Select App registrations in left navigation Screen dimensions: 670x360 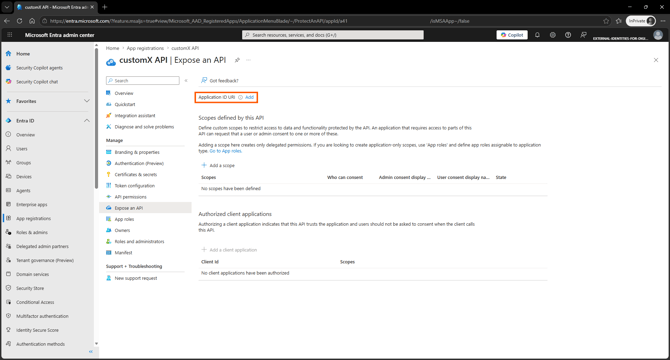pos(33,219)
